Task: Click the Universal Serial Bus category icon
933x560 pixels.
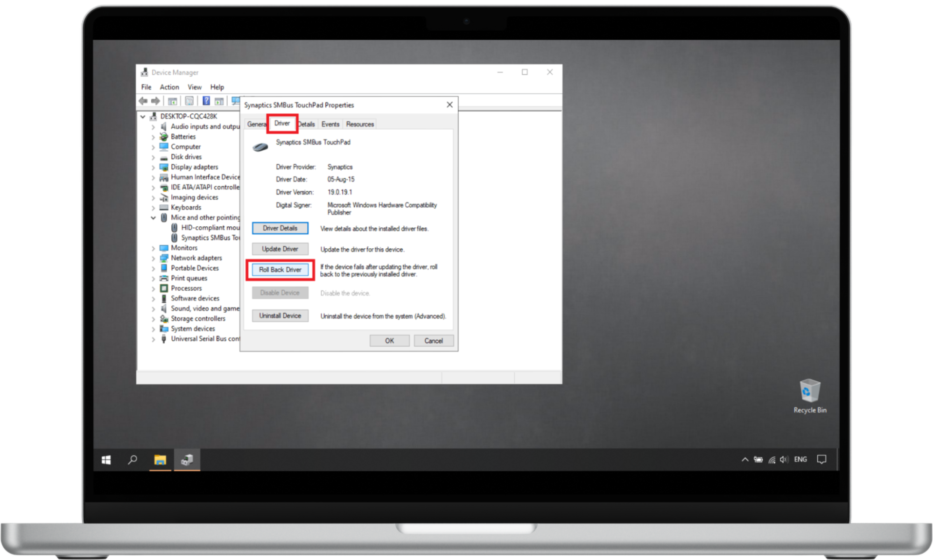Action: tap(164, 339)
